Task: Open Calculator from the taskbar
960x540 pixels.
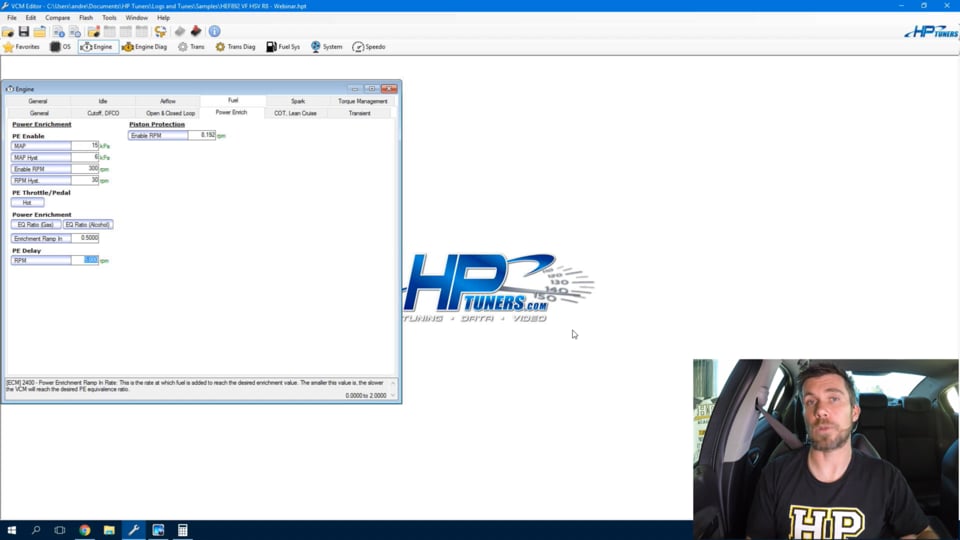Action: point(182,530)
